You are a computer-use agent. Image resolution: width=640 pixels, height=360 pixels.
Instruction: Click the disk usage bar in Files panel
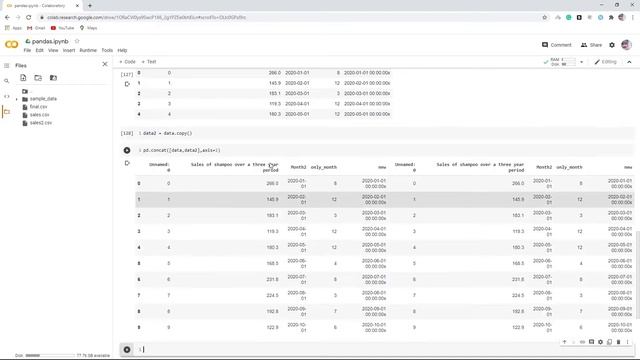pos(50,356)
